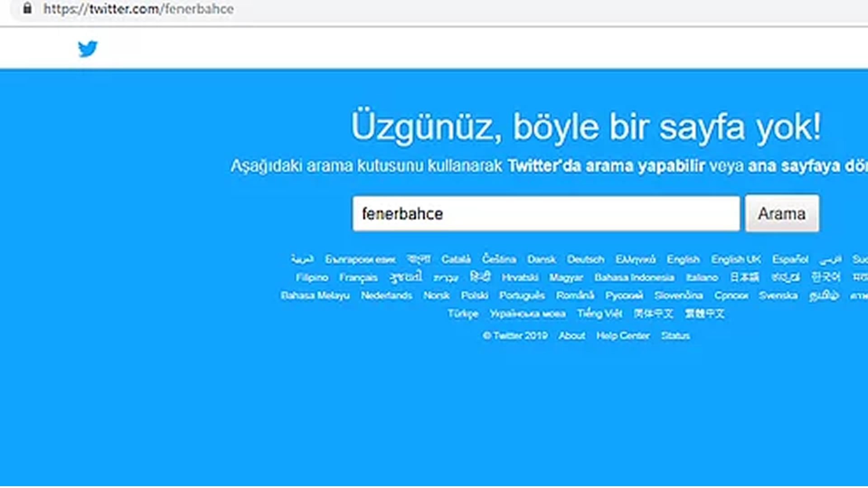Select Română language link
The image size is (868, 488).
575,296
